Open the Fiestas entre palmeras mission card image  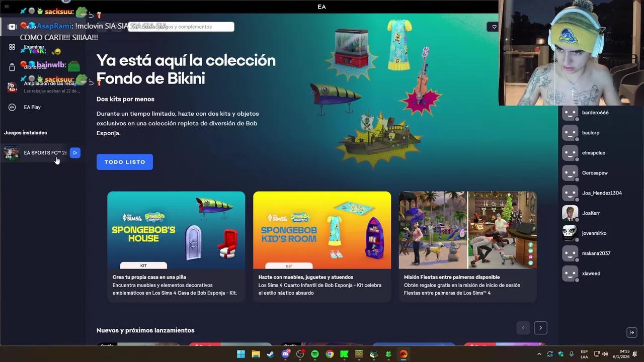tap(467, 230)
